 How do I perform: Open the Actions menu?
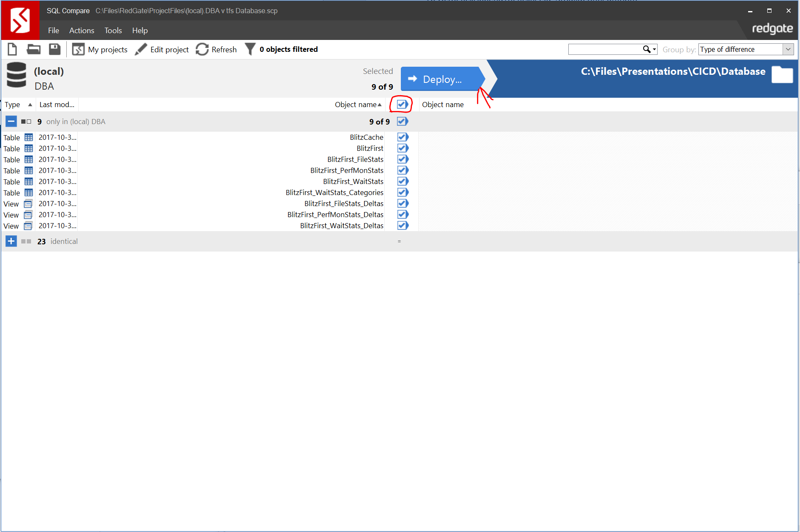click(x=82, y=31)
